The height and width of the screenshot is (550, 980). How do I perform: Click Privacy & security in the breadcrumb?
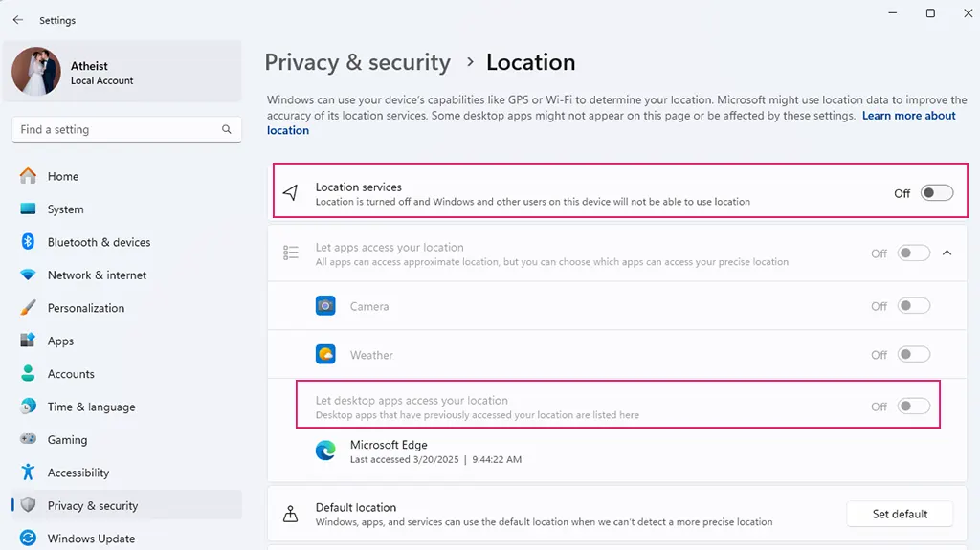pos(357,62)
